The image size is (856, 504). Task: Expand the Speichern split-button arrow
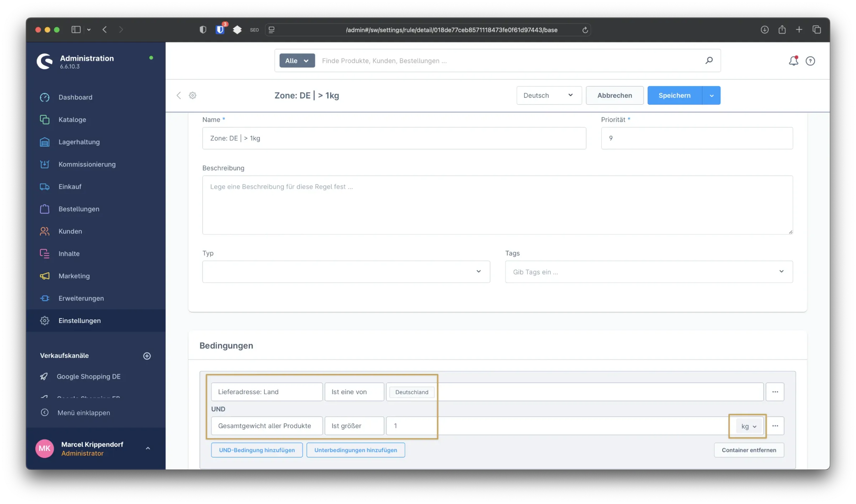(x=711, y=95)
